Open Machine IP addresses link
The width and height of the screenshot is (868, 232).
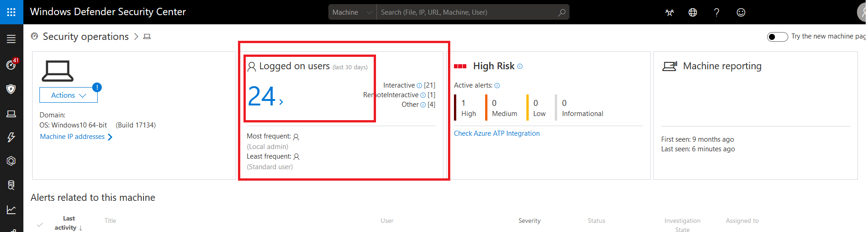click(x=76, y=137)
